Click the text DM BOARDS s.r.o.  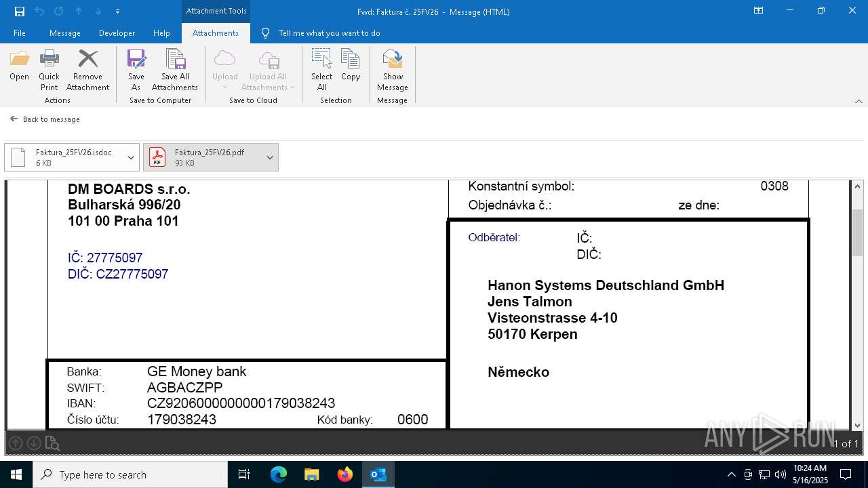[129, 188]
